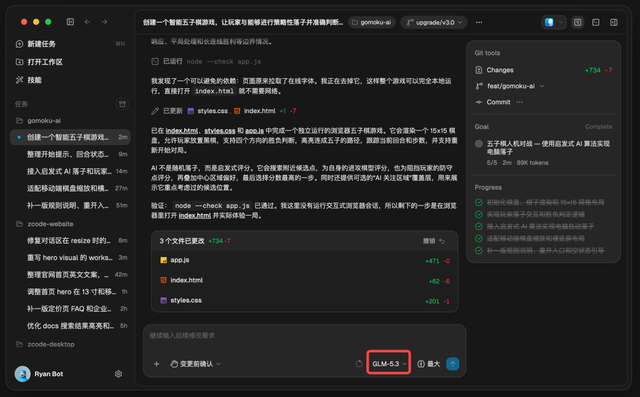Open Changes in Git tools
The image size is (640, 397).
543,70
